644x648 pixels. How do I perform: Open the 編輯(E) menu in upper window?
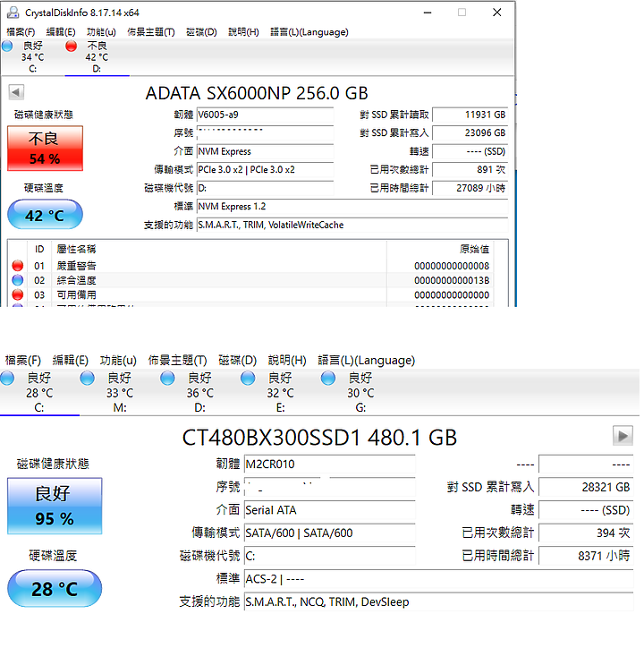click(x=61, y=32)
